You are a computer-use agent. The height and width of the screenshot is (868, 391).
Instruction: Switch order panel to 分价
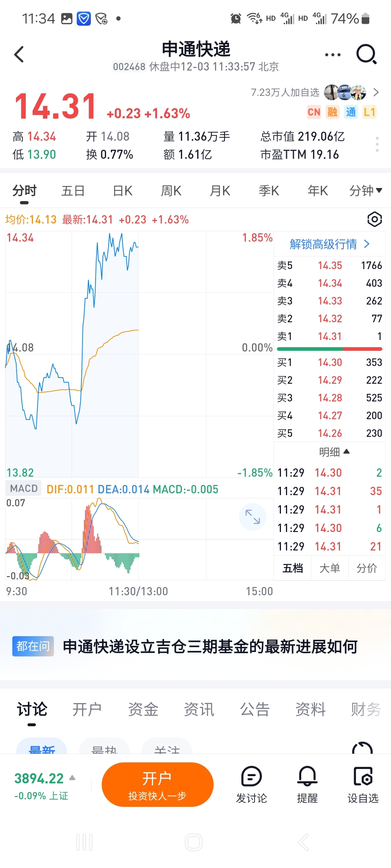click(366, 568)
